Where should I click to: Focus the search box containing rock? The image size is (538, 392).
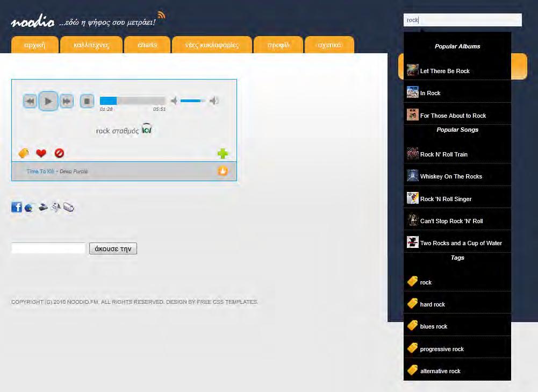tap(463, 20)
